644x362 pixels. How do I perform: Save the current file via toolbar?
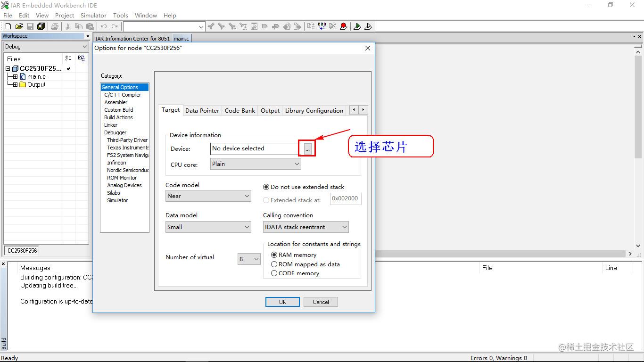(x=30, y=26)
